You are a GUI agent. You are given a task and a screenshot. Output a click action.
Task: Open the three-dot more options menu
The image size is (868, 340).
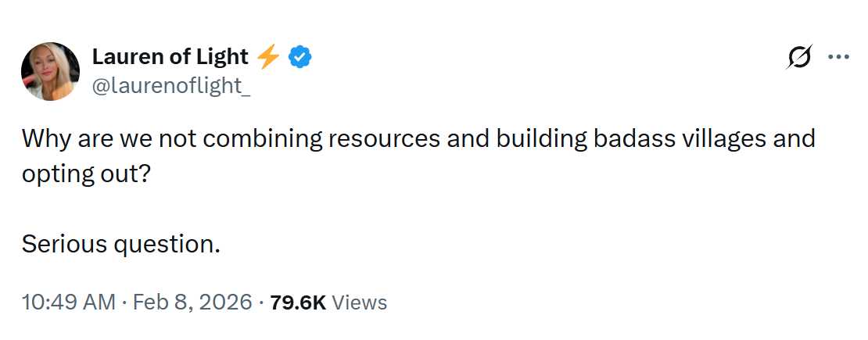coord(838,57)
